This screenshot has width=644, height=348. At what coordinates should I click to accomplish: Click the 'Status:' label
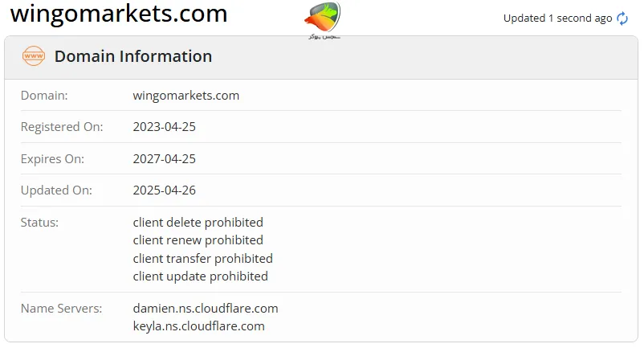pos(40,223)
